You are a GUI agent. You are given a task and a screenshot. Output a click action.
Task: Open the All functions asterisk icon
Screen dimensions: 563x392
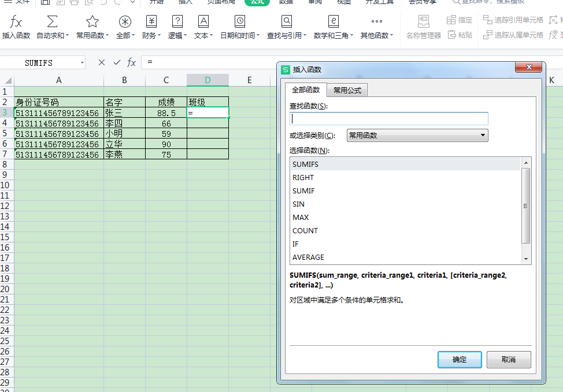click(x=125, y=21)
